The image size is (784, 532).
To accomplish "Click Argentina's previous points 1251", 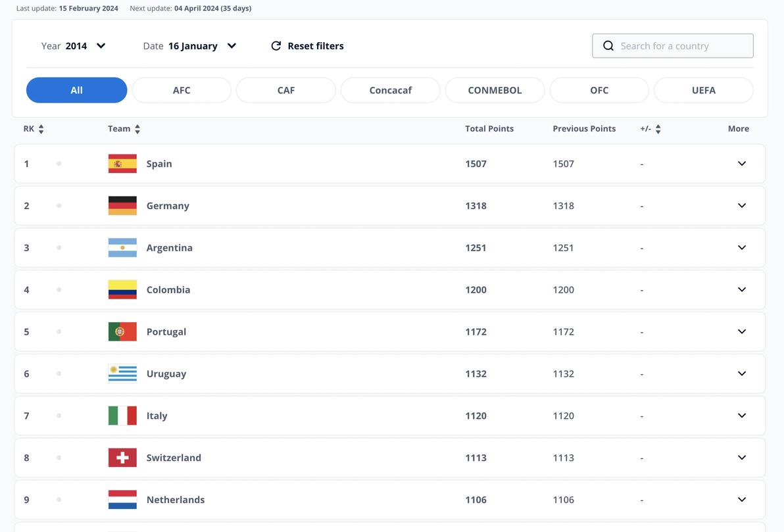I will 563,247.
